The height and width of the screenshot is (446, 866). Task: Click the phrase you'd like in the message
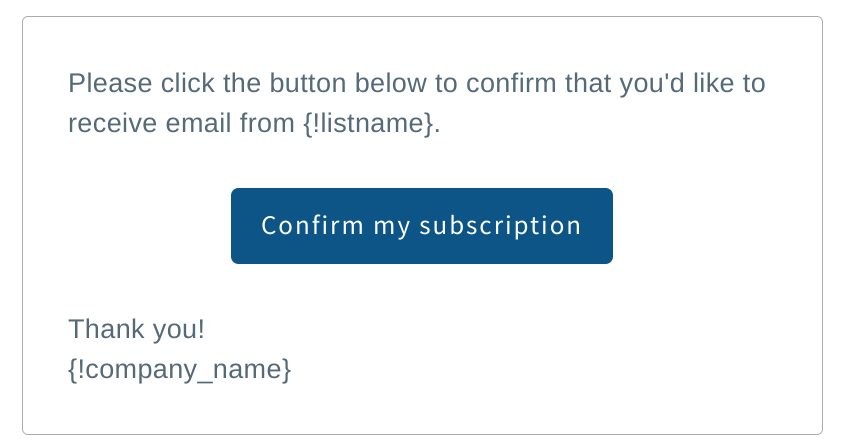pos(675,84)
